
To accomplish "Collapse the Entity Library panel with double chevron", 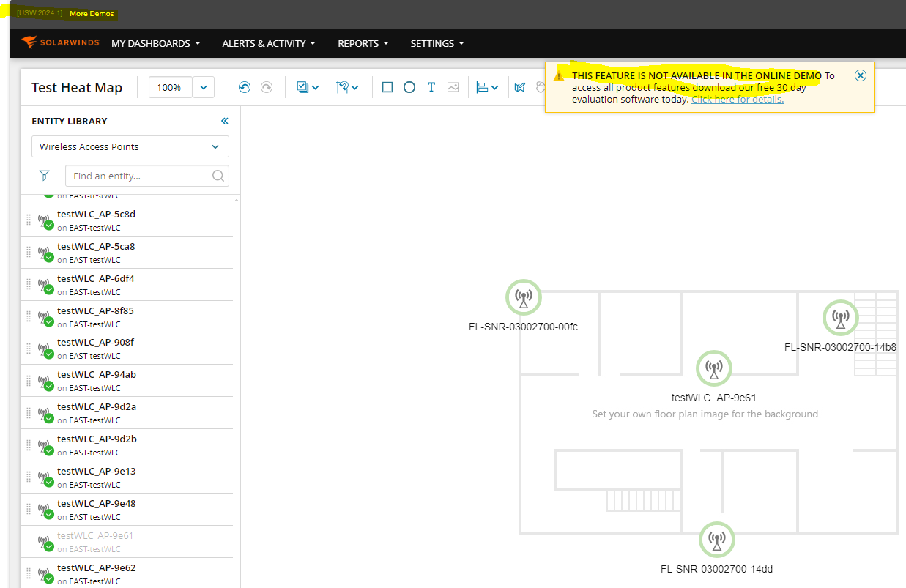I will pyautogui.click(x=224, y=121).
